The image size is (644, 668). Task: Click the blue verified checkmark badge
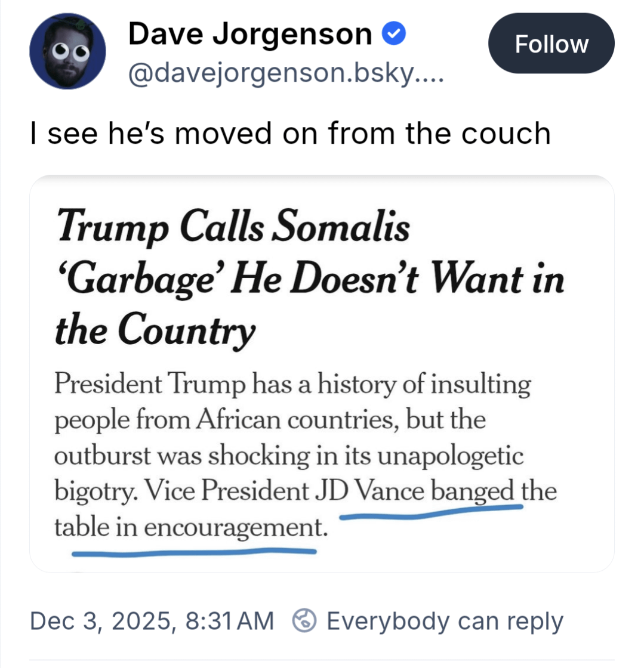tap(393, 35)
